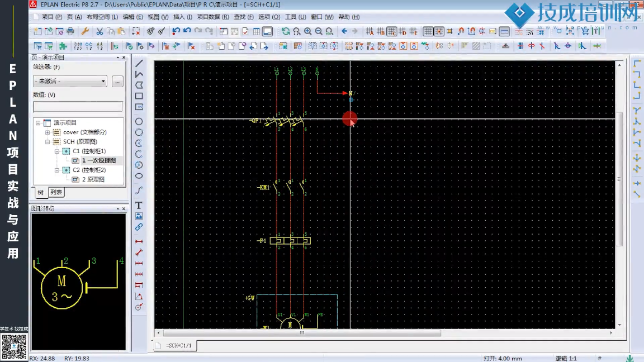Collapse the 演示项目 root node
Screen dimensions: 644x362
click(x=38, y=123)
